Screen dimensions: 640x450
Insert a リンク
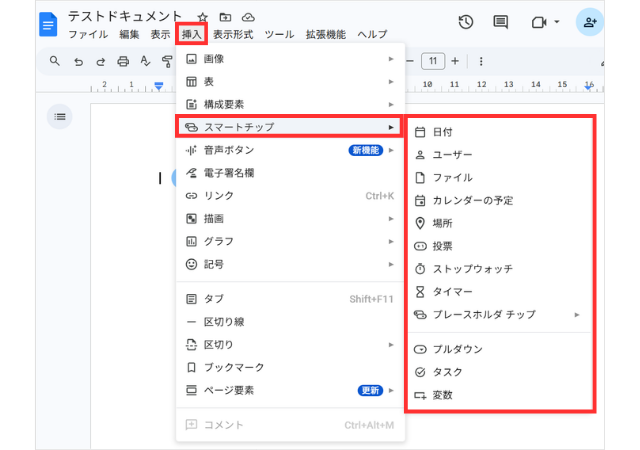click(290, 196)
